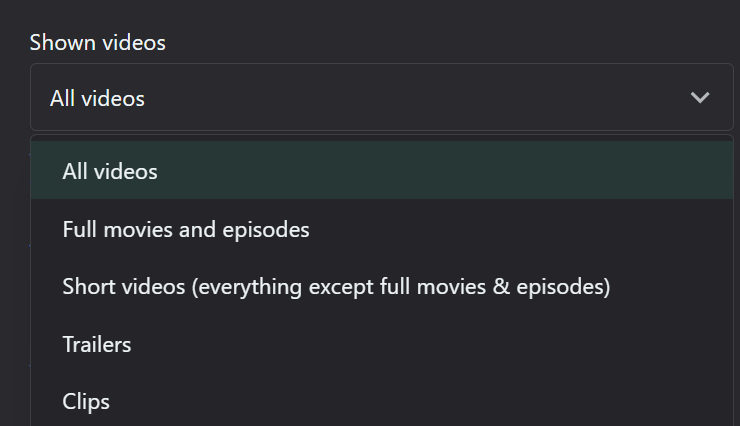Click the Full movies and episodes entry
The image size is (740, 426).
pyautogui.click(x=382, y=229)
